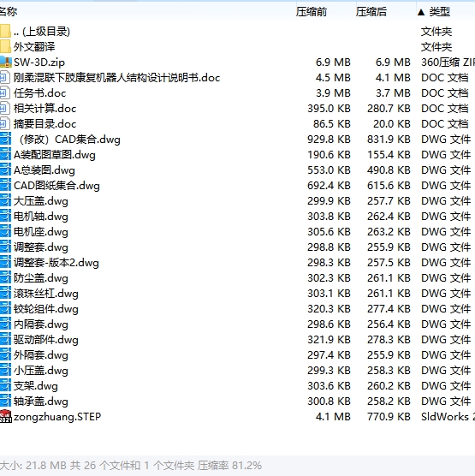Click the DWG icon of 电机座.dwg
Viewport: 475px width, 476px height.
(x=5, y=232)
